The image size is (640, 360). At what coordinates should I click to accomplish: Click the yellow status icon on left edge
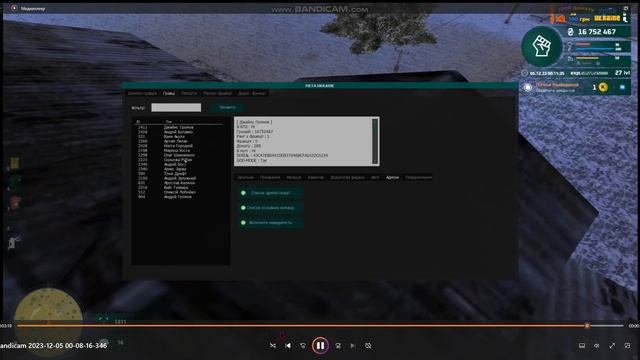pos(14,163)
